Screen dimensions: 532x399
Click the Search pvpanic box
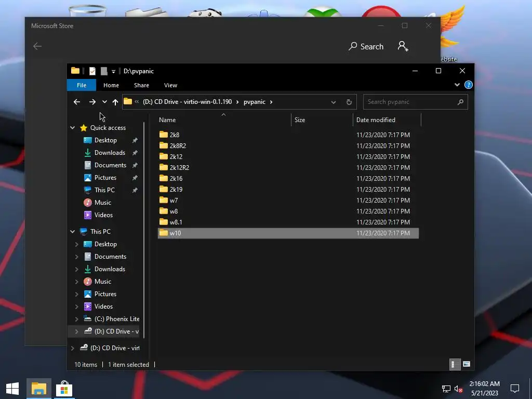(x=415, y=102)
